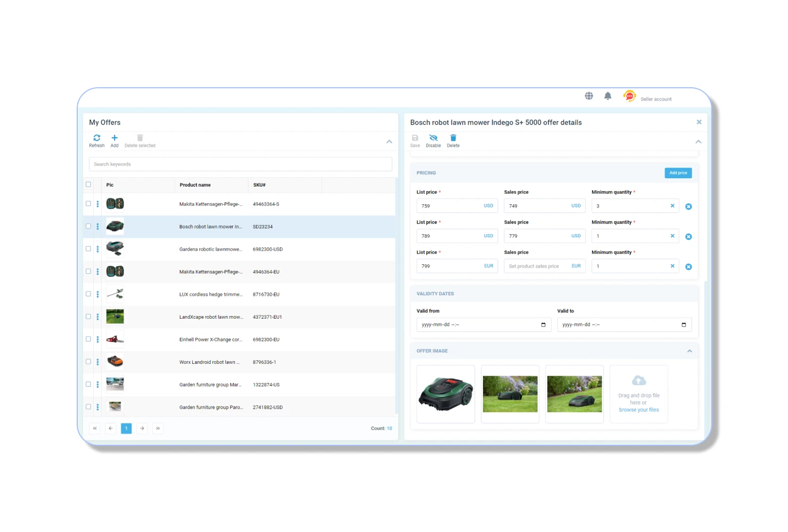Collapse the offer details toolbar chevron
The width and height of the screenshot is (788, 532).
coord(699,142)
